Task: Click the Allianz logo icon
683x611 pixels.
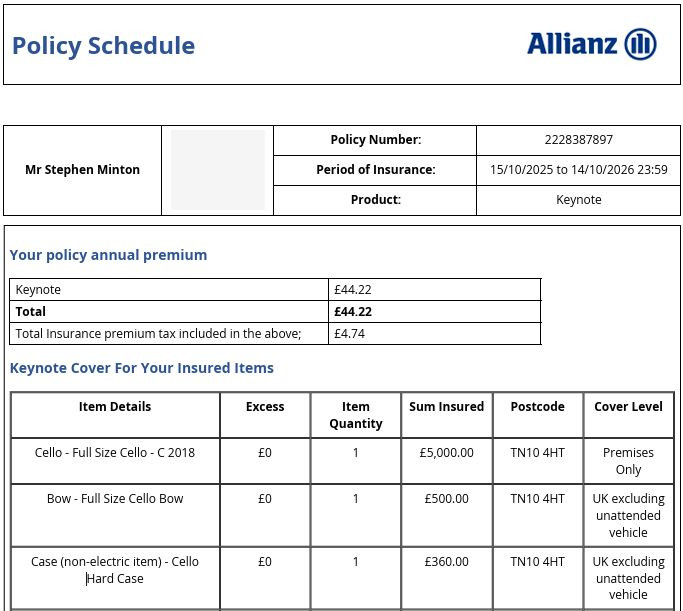Action: tap(640, 44)
